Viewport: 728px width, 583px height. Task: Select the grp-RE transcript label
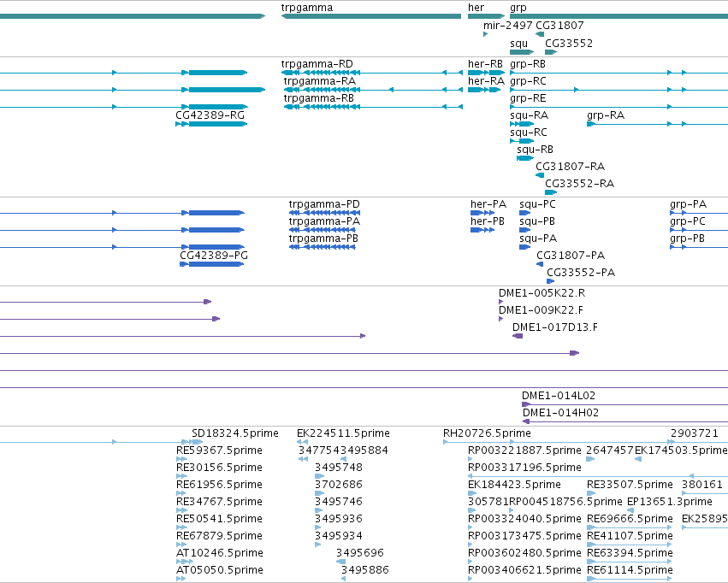pyautogui.click(x=528, y=98)
